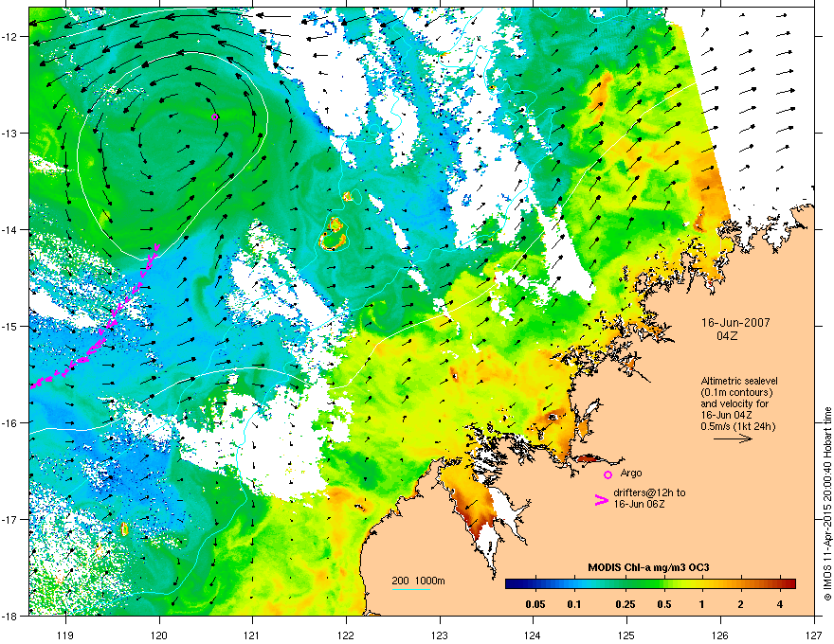The image size is (834, 644).
Task: Click the 0.5m/s velocity scale arrow
Action: (x=733, y=438)
